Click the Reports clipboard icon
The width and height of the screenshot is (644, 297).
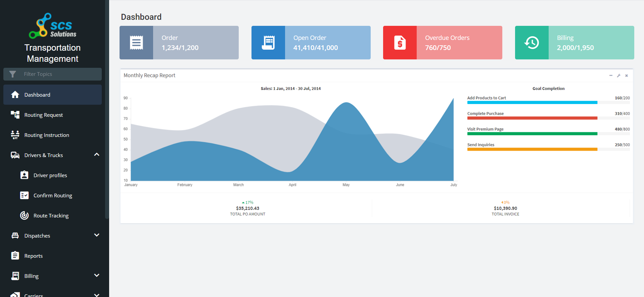coord(15,255)
